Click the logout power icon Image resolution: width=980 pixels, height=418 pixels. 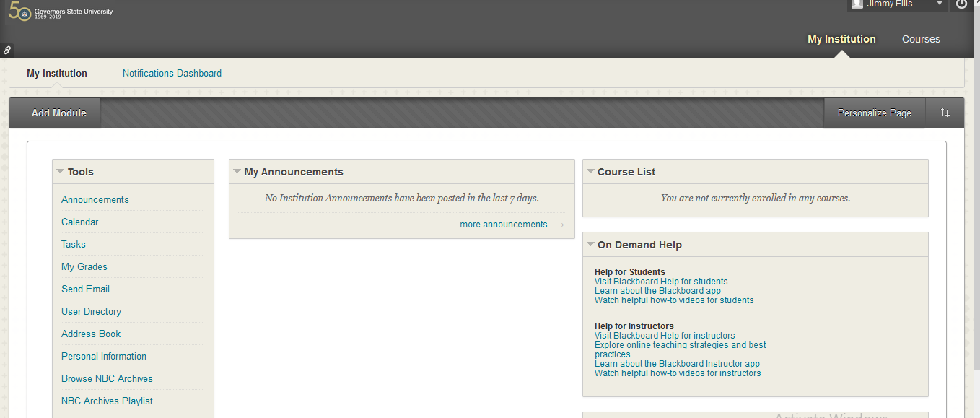pos(961,4)
